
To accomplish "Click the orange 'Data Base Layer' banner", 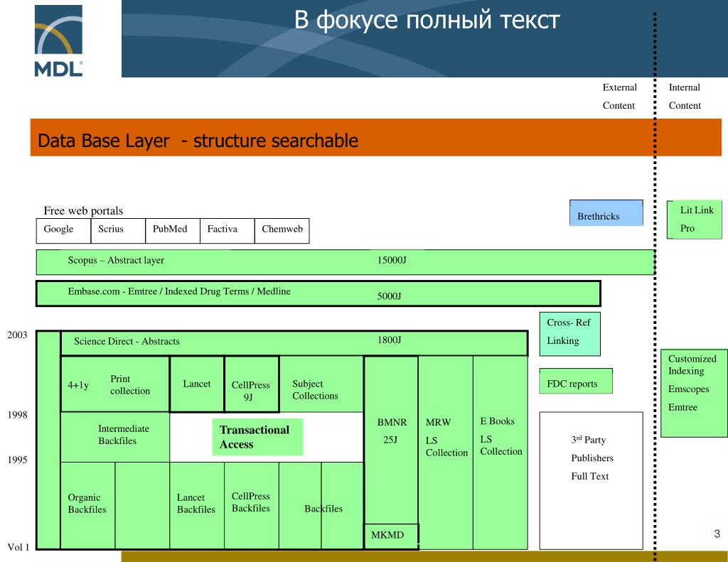I will [x=375, y=137].
